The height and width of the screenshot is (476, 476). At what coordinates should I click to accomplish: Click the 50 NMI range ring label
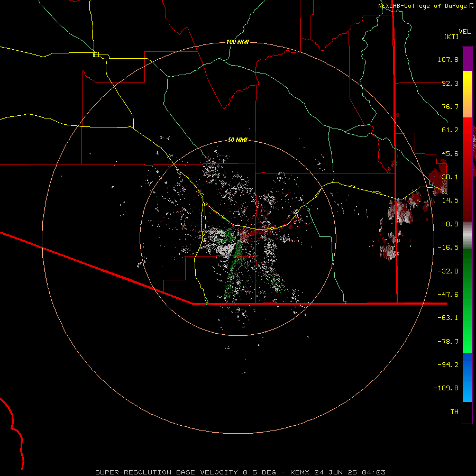(x=237, y=140)
